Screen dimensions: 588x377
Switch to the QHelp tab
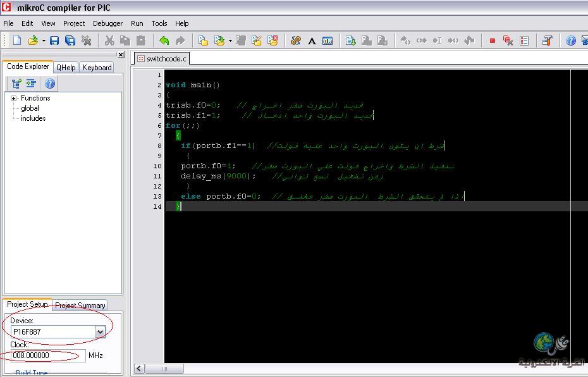(66, 68)
